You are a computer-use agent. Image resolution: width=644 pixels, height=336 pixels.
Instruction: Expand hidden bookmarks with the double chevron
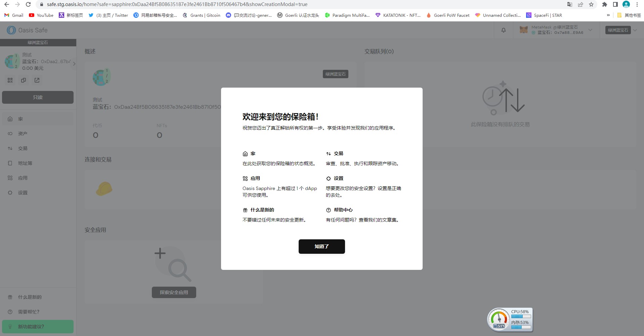608,15
